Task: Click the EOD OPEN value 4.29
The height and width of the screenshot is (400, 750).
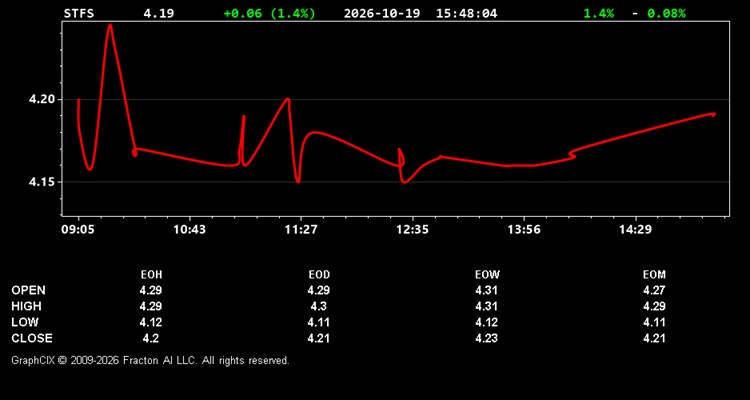Action: 319,290
